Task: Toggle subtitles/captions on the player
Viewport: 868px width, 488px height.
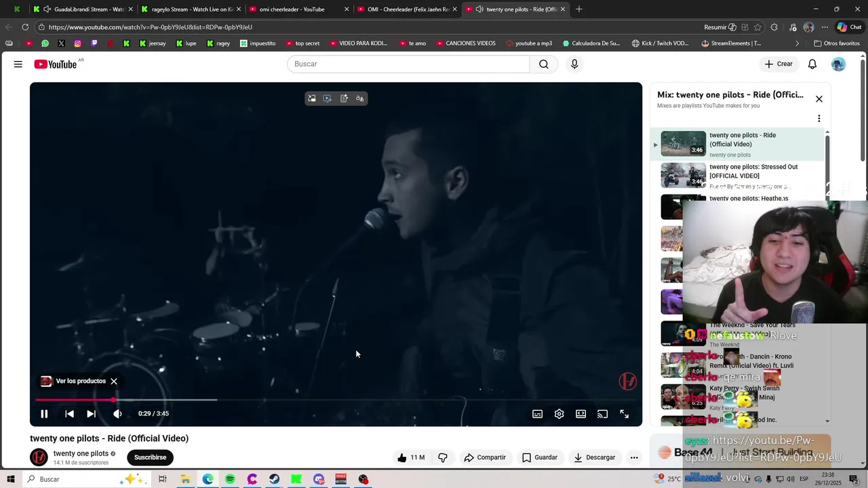Action: click(537, 414)
